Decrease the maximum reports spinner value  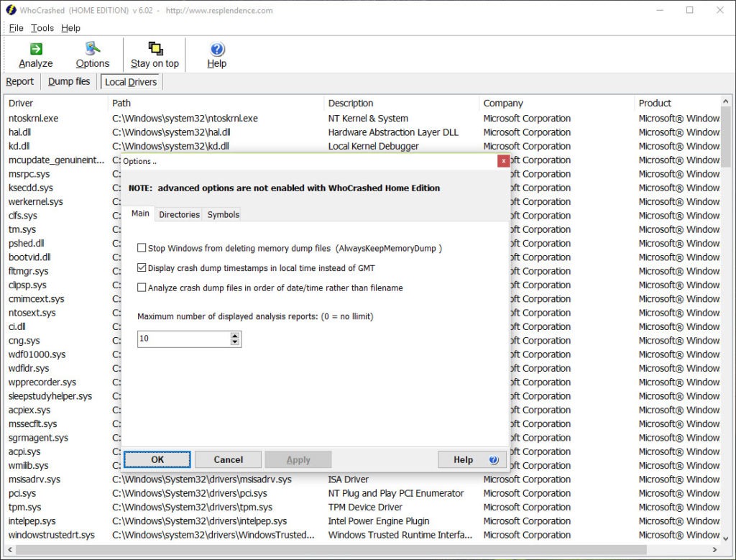(x=235, y=342)
